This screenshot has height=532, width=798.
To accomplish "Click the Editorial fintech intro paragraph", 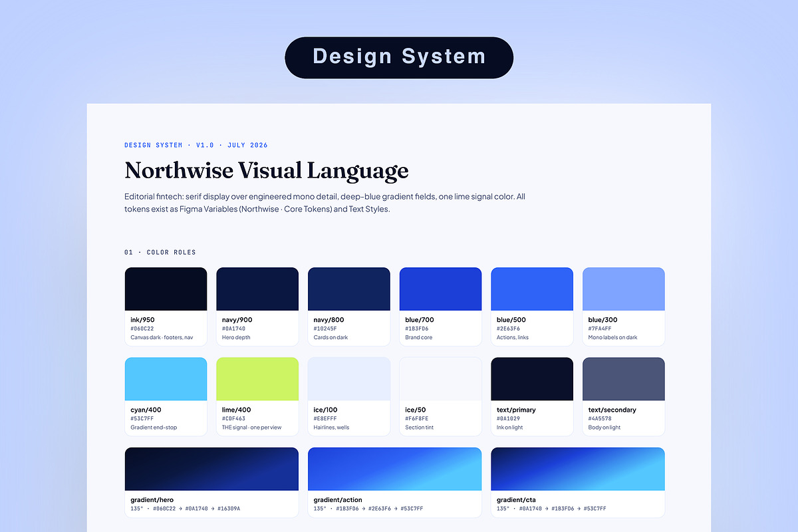I will point(325,203).
